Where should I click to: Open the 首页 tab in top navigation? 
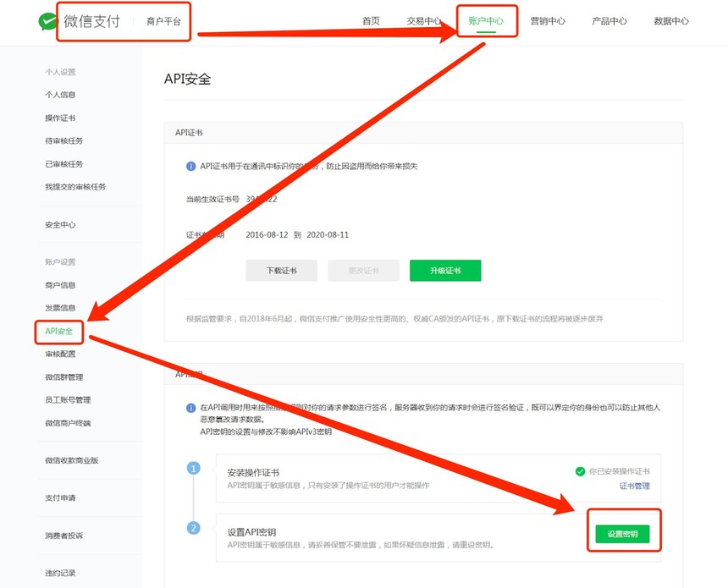point(371,21)
